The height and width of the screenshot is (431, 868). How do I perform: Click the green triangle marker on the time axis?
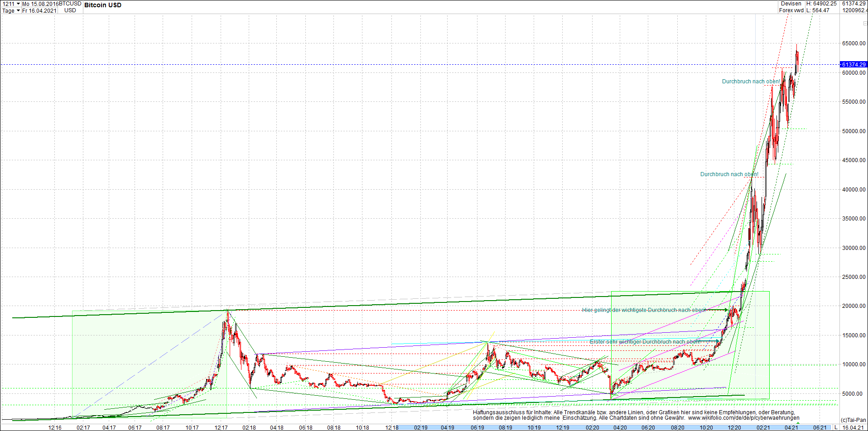pos(798,423)
